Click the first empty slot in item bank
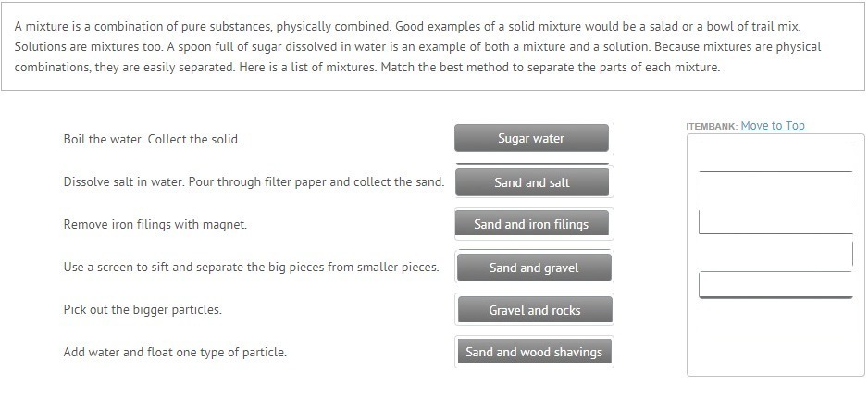This screenshot has width=868, height=399. pos(775,156)
